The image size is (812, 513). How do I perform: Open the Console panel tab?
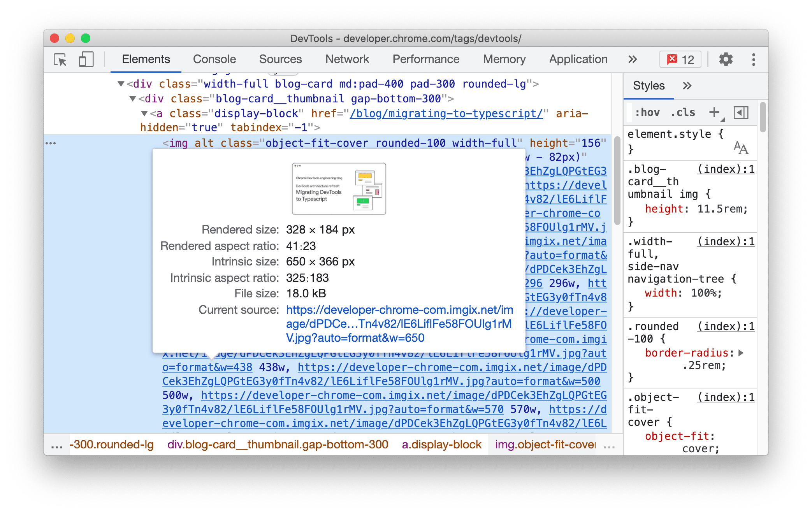[213, 58]
